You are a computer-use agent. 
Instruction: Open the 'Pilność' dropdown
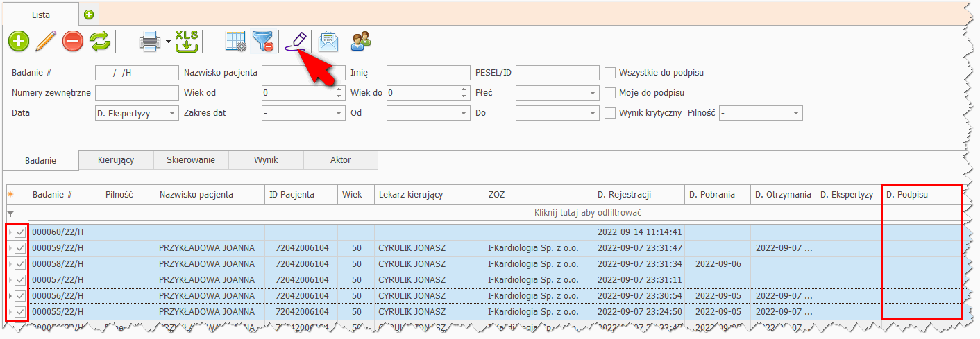tap(761, 113)
